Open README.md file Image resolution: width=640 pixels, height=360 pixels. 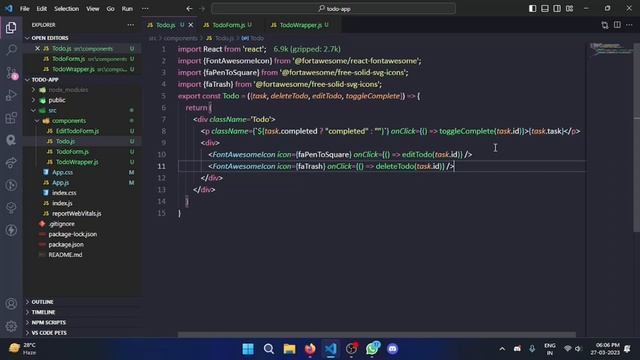[x=82, y=255]
